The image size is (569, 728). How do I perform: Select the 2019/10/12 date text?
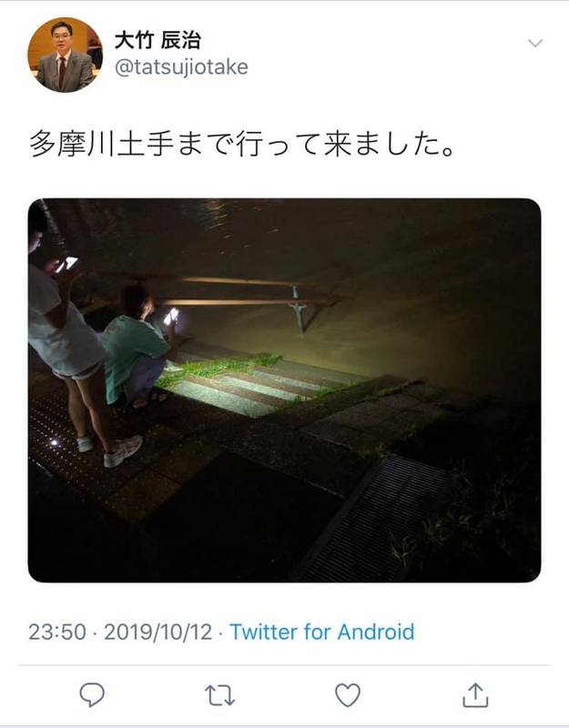tap(157, 632)
